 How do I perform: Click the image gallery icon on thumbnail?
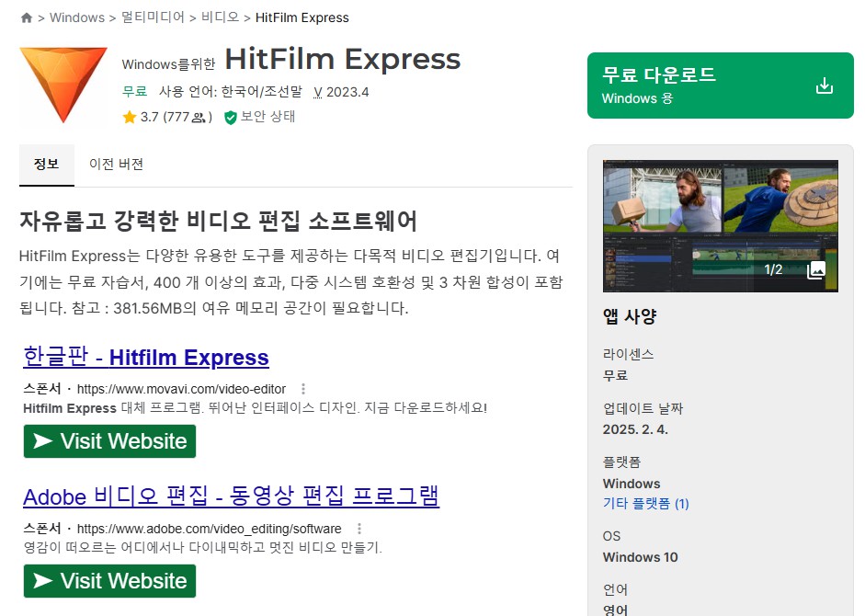(816, 270)
